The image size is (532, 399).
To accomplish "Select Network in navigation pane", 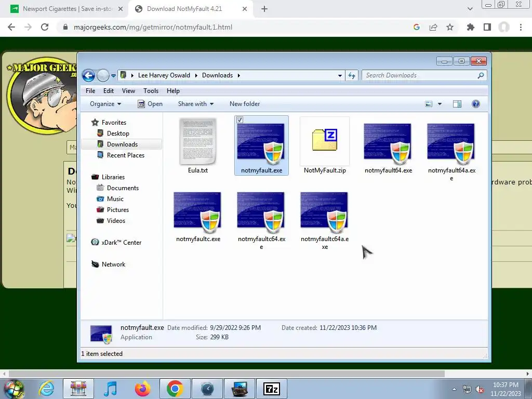I will (x=109, y=264).
